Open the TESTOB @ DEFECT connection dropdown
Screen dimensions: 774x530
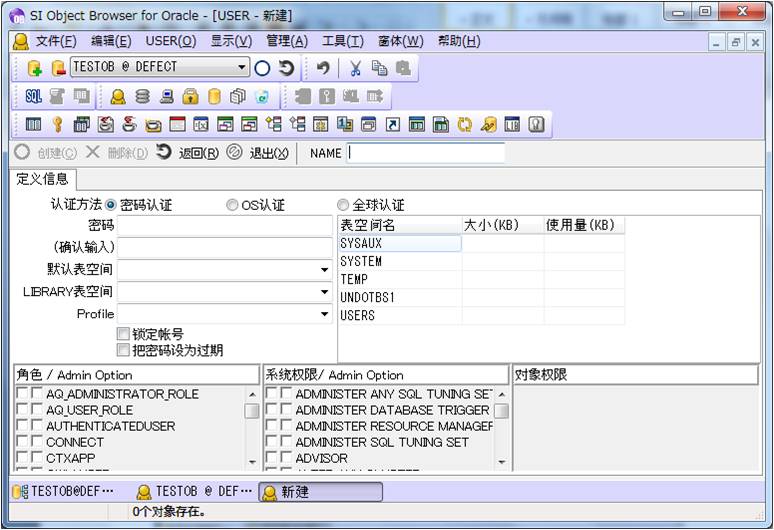pyautogui.click(x=241, y=67)
